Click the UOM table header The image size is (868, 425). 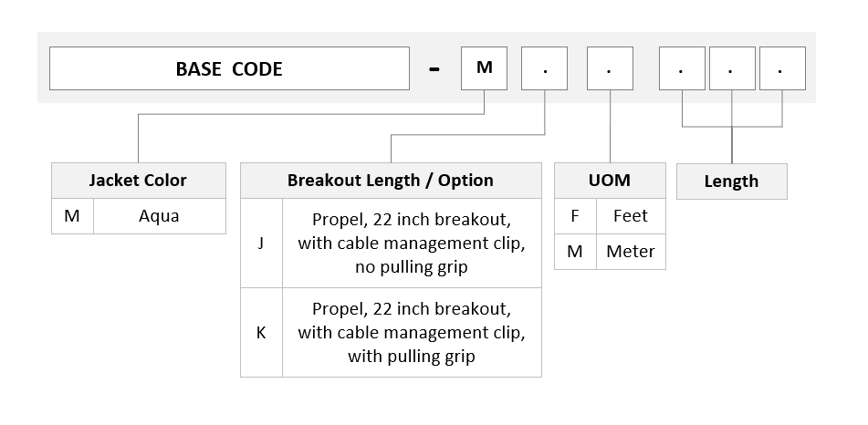pyautogui.click(x=610, y=181)
